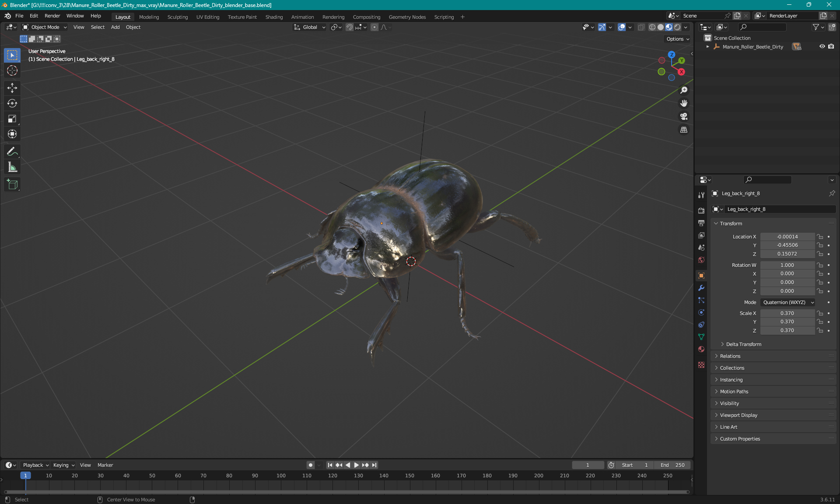Image resolution: width=840 pixels, height=504 pixels.
Task: Open the Physics properties tab
Action: pos(701,312)
